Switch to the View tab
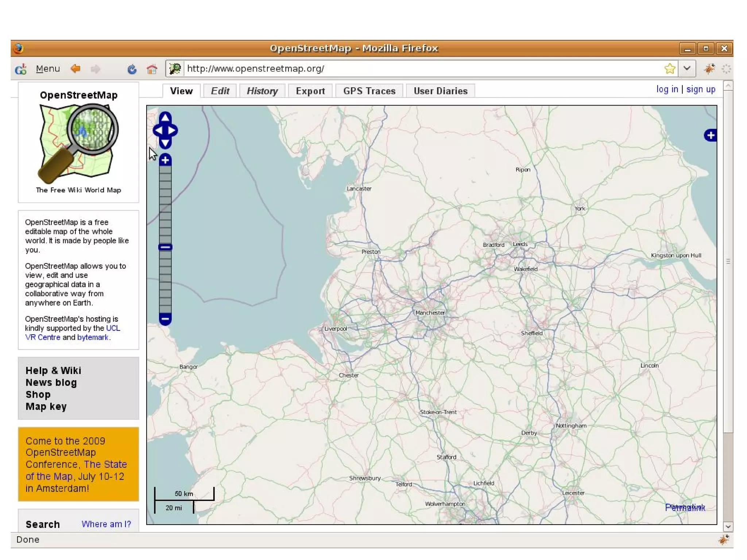The width and height of the screenshot is (747, 560). [181, 91]
